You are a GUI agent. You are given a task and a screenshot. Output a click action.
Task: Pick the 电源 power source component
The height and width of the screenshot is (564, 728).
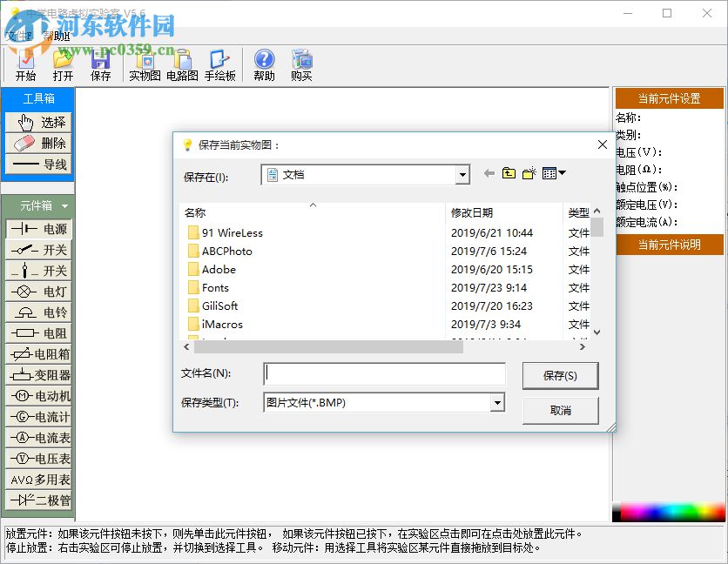click(38, 229)
